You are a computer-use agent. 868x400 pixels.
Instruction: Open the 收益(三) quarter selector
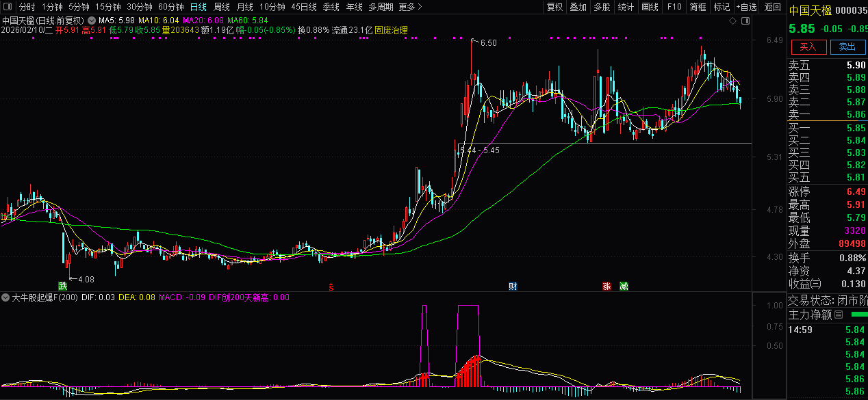[804, 284]
